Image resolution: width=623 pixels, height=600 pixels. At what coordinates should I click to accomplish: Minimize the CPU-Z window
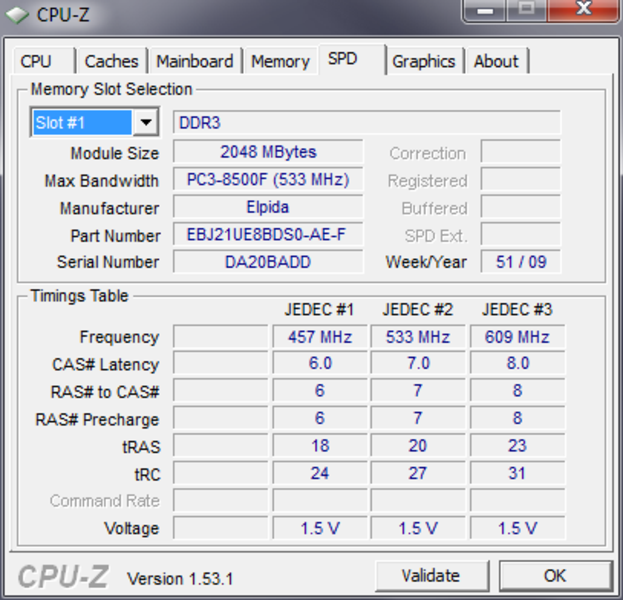[485, 10]
